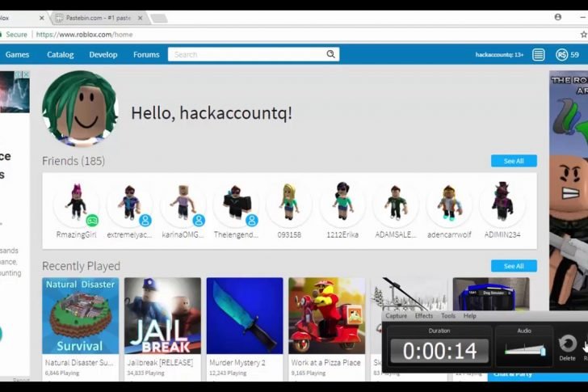This screenshot has width=588, height=392.
Task: Click the search magnifier icon
Action: click(330, 54)
